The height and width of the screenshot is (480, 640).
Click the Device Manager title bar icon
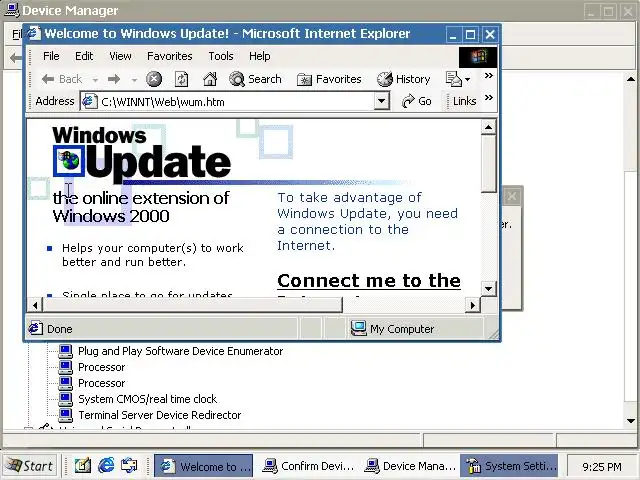point(11,10)
